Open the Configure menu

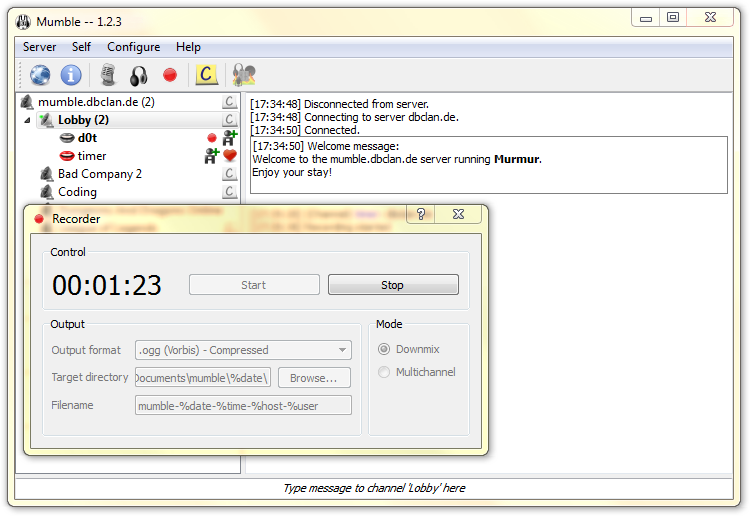tap(133, 47)
